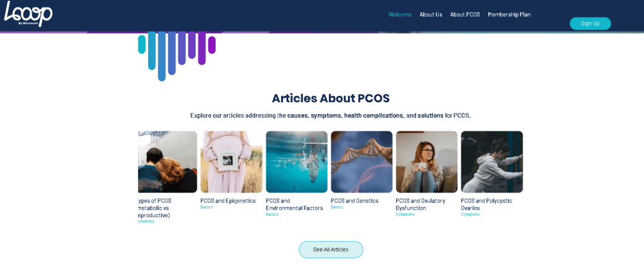Screen dimensions: 644x279
Task: Open the pregnant woman article thumbnail
Action: 231,162
